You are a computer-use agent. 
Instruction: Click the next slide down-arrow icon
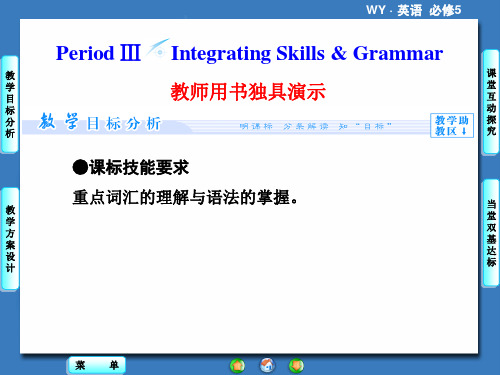(x=296, y=365)
